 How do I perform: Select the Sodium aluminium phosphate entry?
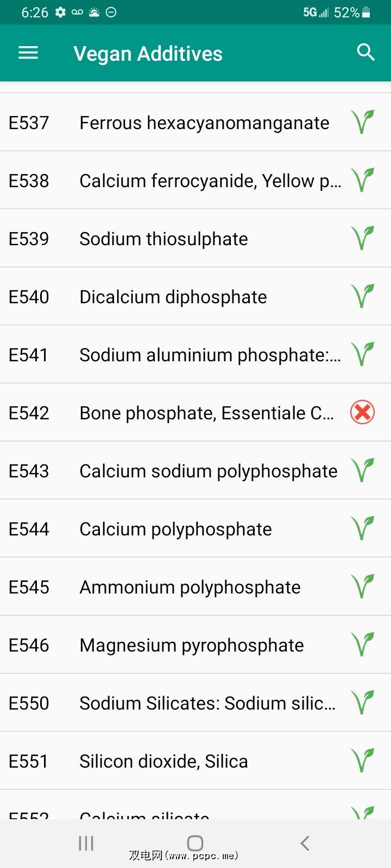pyautogui.click(x=210, y=355)
